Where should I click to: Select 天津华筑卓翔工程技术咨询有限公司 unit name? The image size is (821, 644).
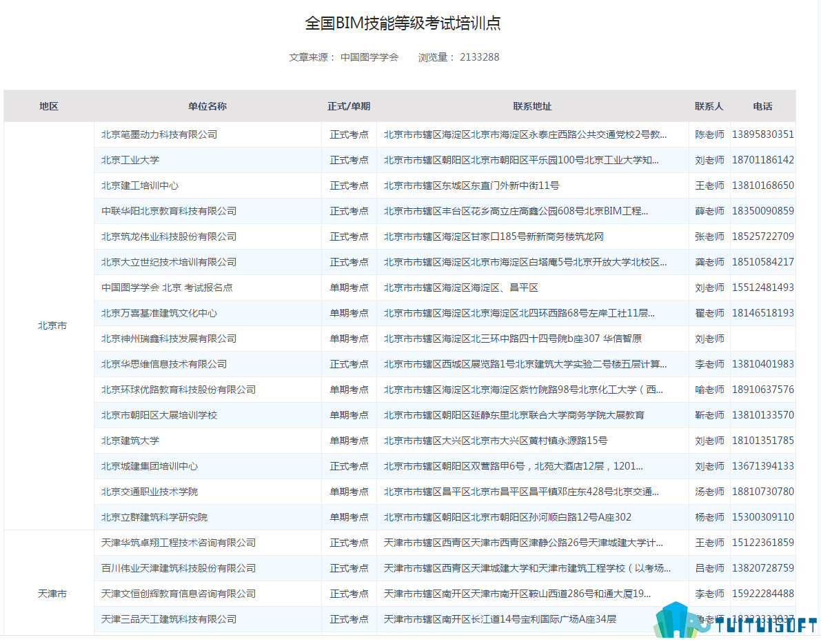click(x=179, y=543)
